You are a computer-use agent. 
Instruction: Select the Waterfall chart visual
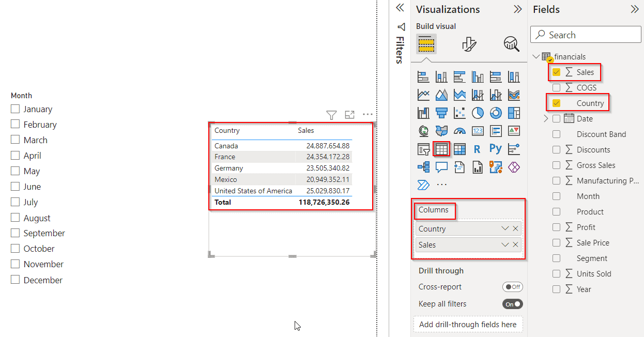pos(423,113)
